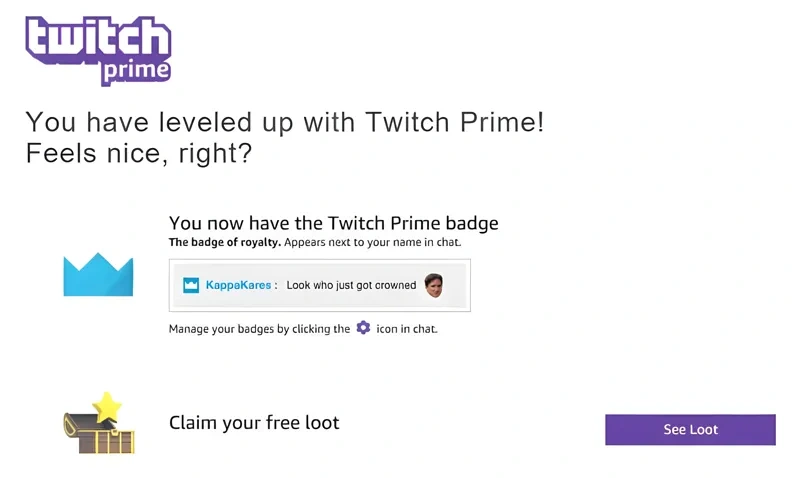Image resolution: width=800 pixels, height=478 pixels.
Task: Click the chat preview message box
Action: [320, 285]
